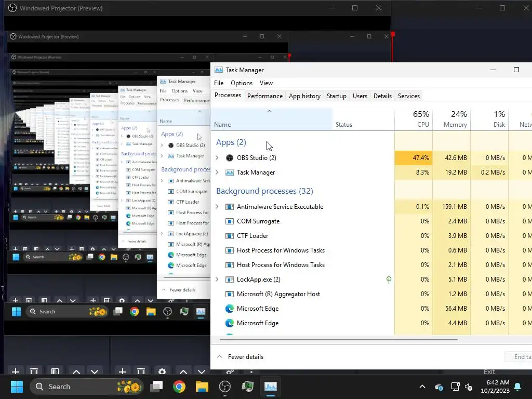This screenshot has height=399, width=532.
Task: Click the OBS remove source trash icon
Action: [x=141, y=371]
